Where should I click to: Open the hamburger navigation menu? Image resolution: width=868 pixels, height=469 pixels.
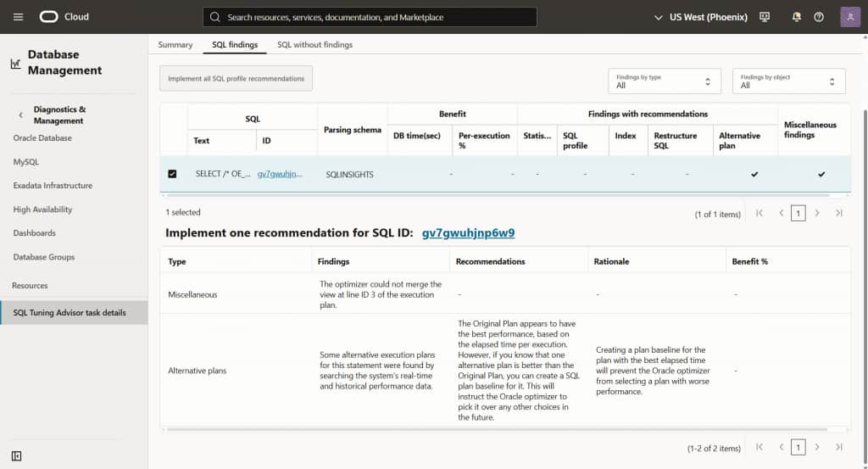tap(19, 17)
